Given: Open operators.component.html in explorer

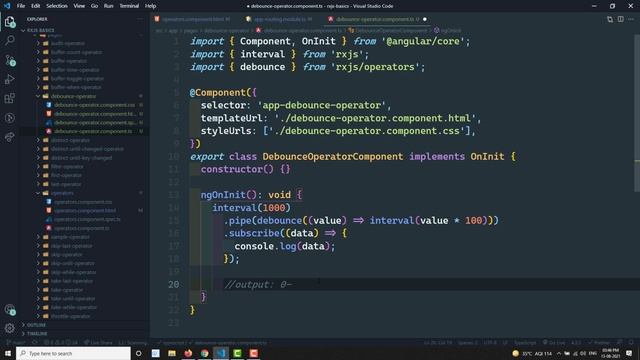Looking at the screenshot, I should (85, 211).
